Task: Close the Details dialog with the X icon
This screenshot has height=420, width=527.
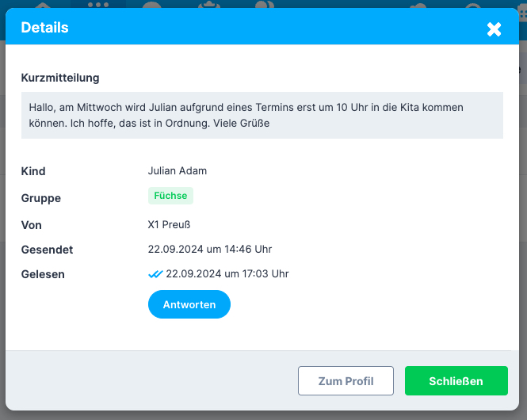Action: [x=494, y=29]
